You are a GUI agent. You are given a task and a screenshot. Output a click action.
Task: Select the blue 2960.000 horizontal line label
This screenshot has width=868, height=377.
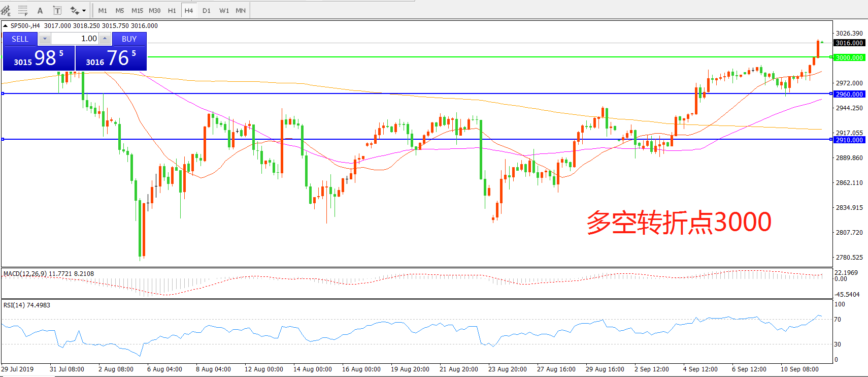(x=849, y=94)
